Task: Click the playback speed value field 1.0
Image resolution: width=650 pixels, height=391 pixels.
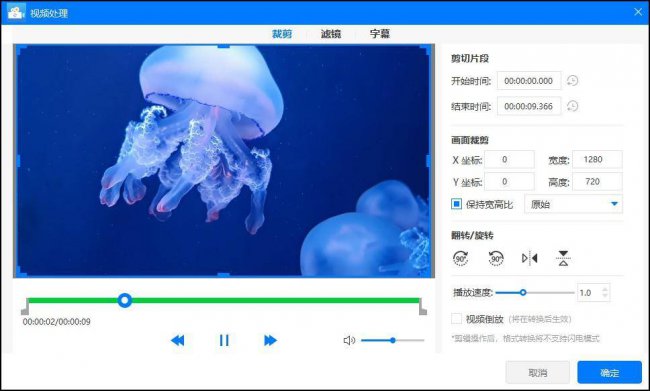Action: pyautogui.click(x=589, y=293)
